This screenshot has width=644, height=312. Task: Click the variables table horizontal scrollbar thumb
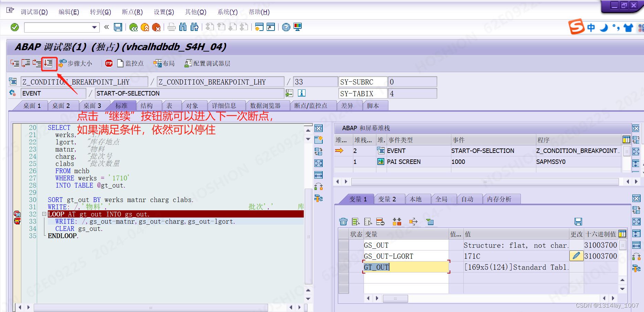[395, 298]
